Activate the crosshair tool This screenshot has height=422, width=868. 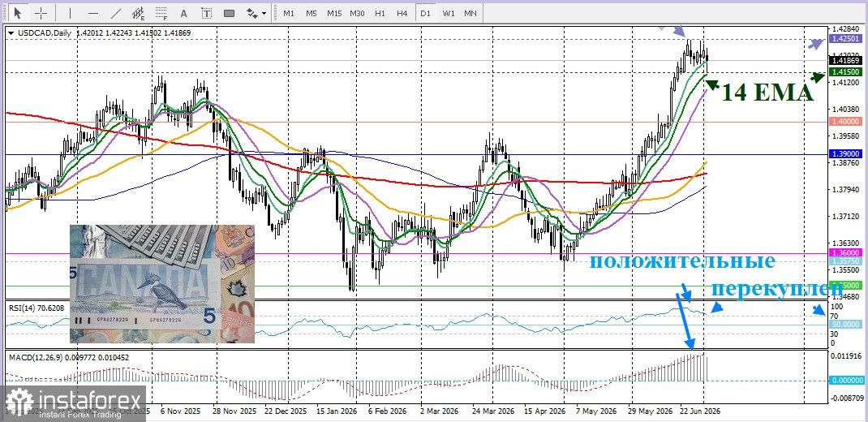coord(41,13)
